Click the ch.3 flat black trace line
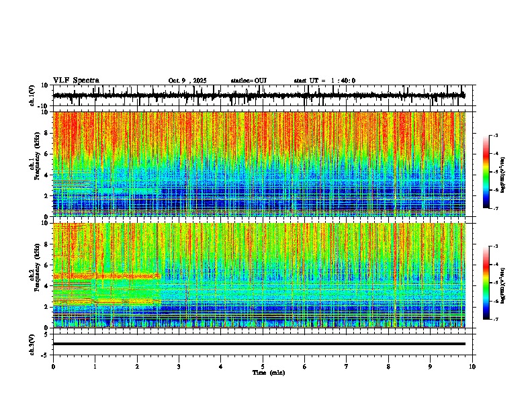The height and width of the screenshot is (411, 532). pos(259,344)
